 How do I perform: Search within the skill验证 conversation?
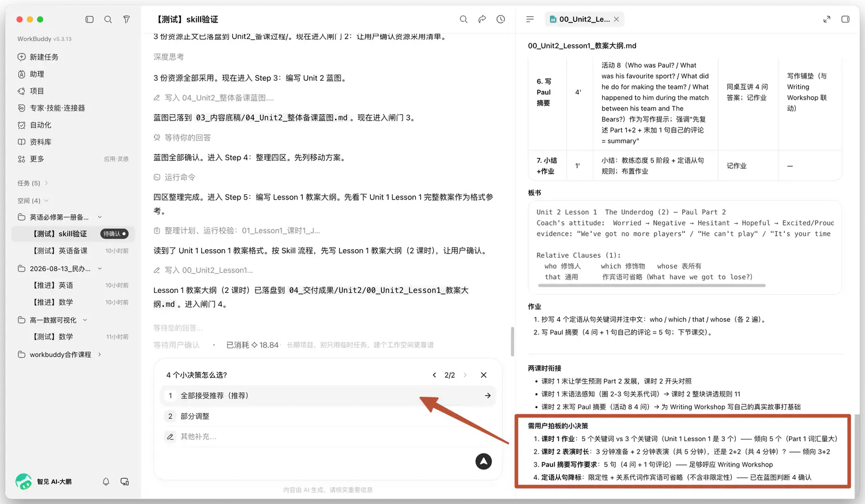(464, 19)
